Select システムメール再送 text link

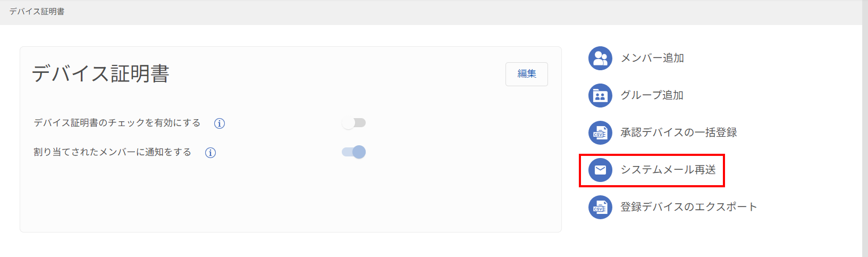pos(668,170)
